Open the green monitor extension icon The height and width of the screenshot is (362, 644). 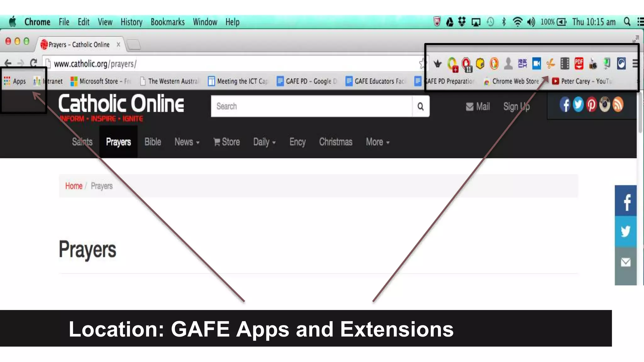[x=607, y=63]
